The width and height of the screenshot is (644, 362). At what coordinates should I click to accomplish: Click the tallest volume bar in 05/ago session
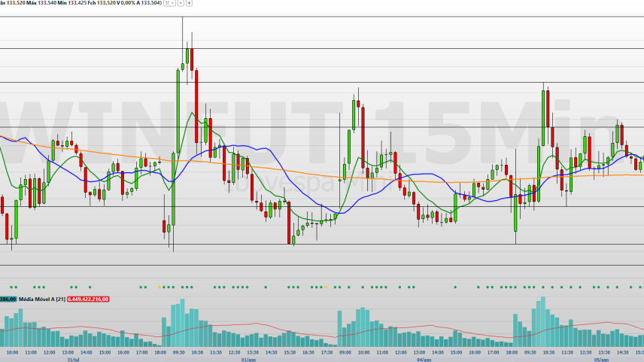[543, 321]
